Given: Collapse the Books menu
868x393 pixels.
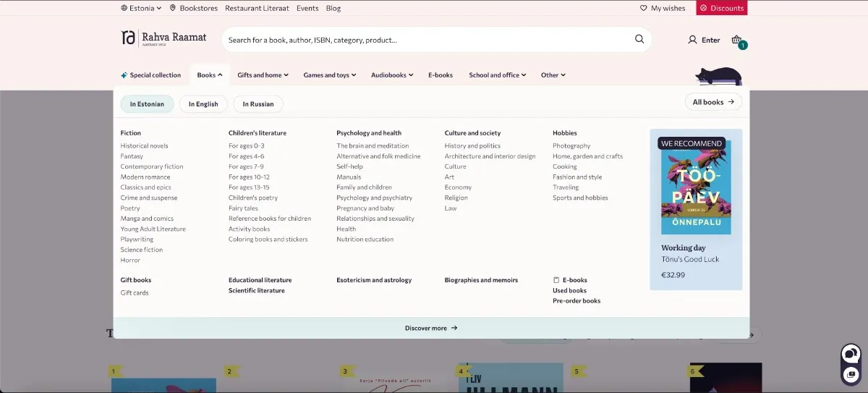Looking at the screenshot, I should [x=210, y=75].
